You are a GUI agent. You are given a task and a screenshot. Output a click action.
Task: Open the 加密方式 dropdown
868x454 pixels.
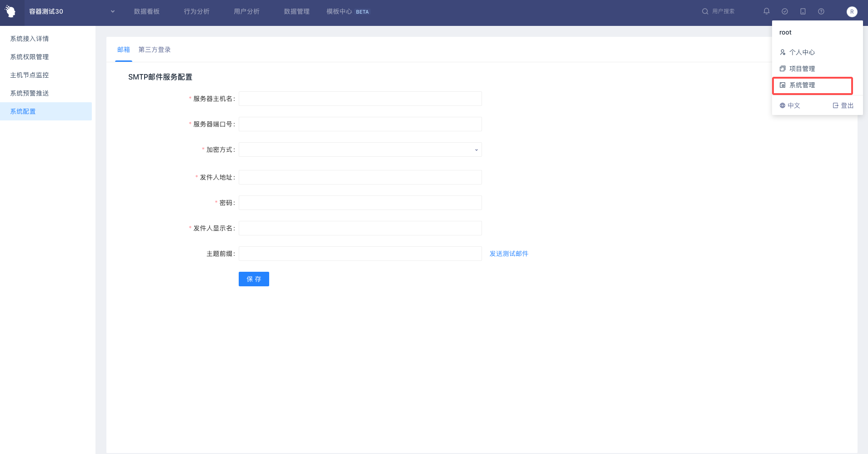pyautogui.click(x=360, y=150)
